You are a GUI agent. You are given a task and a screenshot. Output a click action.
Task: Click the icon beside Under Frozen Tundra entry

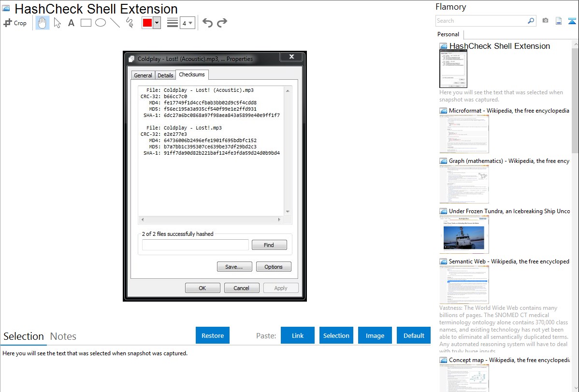click(x=443, y=211)
